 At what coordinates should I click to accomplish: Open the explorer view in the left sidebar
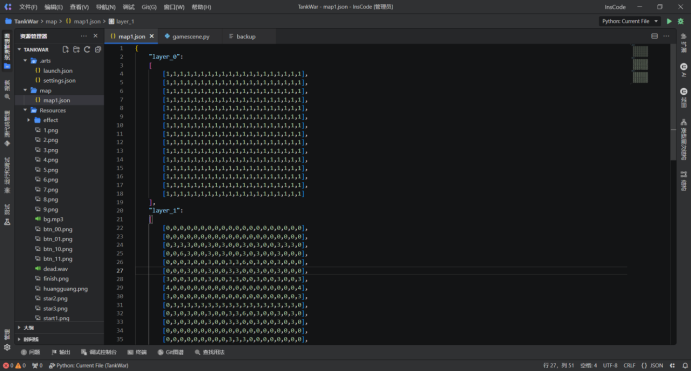(x=7, y=51)
